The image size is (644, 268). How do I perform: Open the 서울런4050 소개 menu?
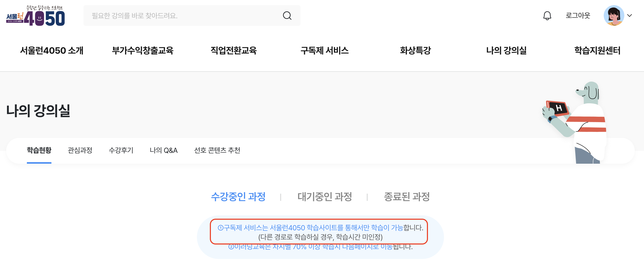(52, 50)
